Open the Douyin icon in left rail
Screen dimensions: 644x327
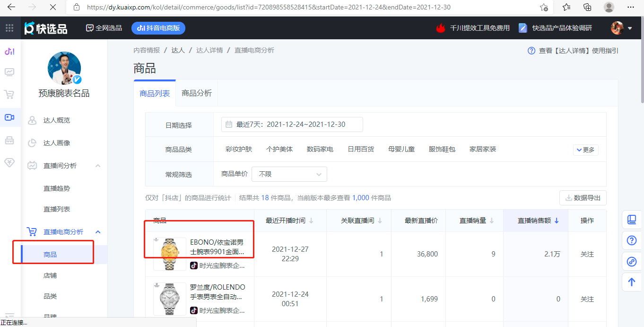(x=9, y=51)
